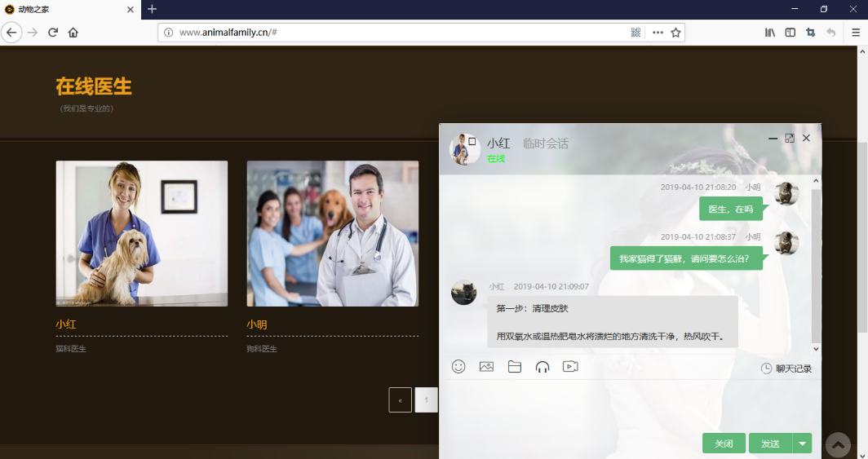Viewport: 868px width, 459px height.
Task: Show site information for animalfamily.cn
Action: point(168,33)
